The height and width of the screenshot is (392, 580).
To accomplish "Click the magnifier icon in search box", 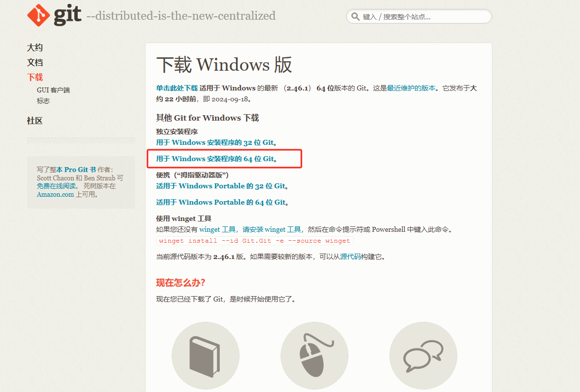I will (355, 17).
